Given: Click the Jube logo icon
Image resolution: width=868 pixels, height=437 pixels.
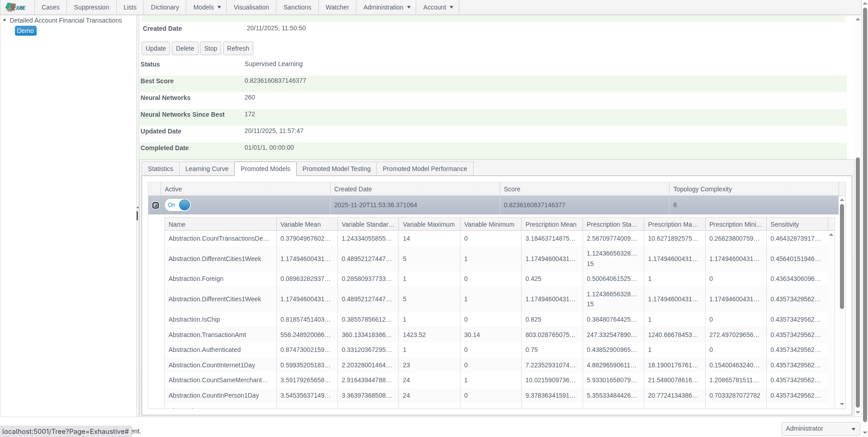Looking at the screenshot, I should coord(15,7).
